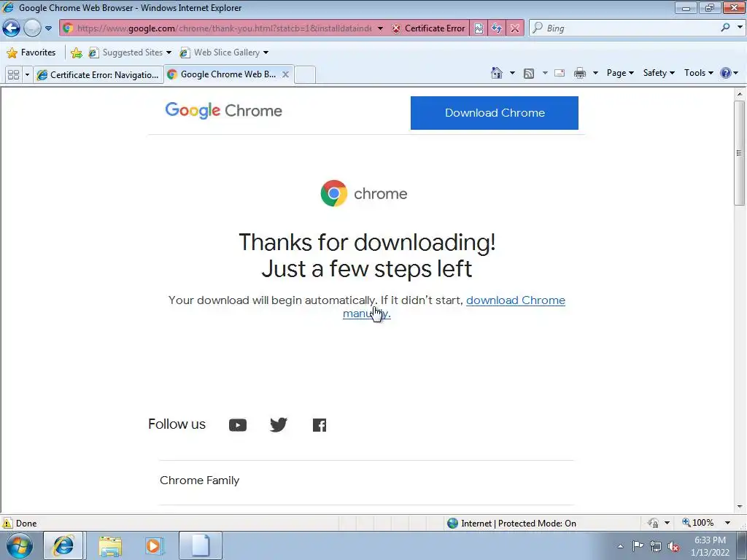Click the Chrome ball logo icon
The height and width of the screenshot is (560, 747).
pos(333,193)
